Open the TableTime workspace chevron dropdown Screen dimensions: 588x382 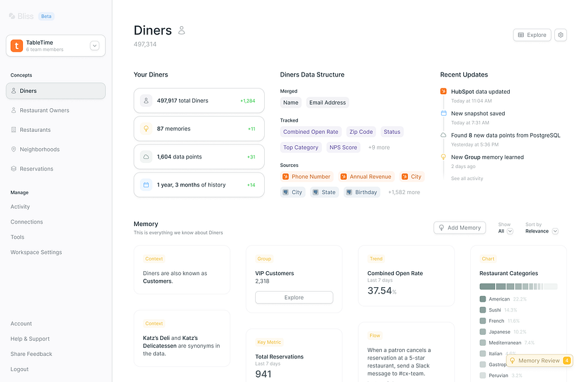click(94, 46)
